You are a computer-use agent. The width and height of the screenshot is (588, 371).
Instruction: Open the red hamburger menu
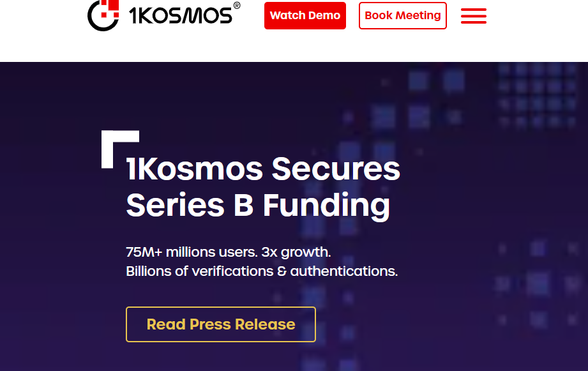coord(474,16)
